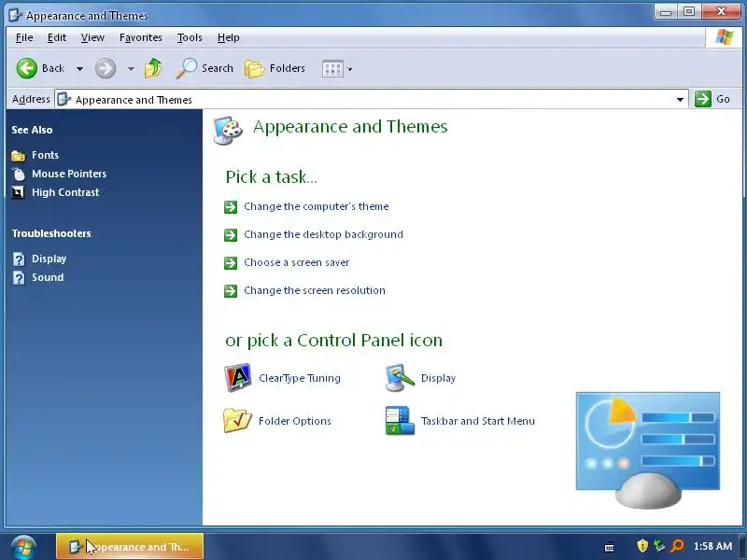Image resolution: width=747 pixels, height=560 pixels.
Task: Click the green arrow beside Choose a screen saver
Action: pos(231,263)
